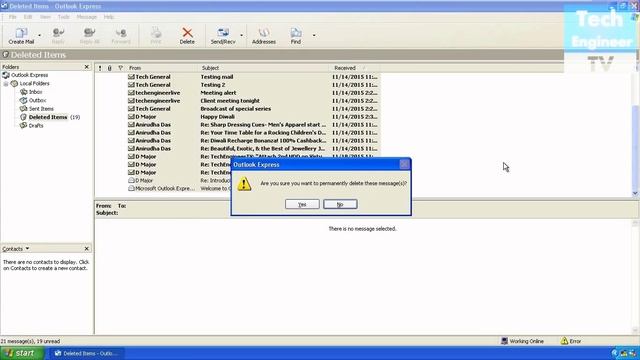Close the Contacts pane
Screen dimensions: 640x360
coord(87,249)
